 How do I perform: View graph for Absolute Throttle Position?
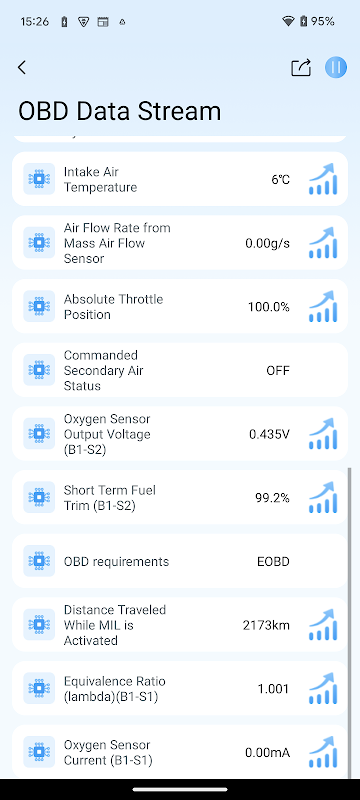[x=323, y=307]
